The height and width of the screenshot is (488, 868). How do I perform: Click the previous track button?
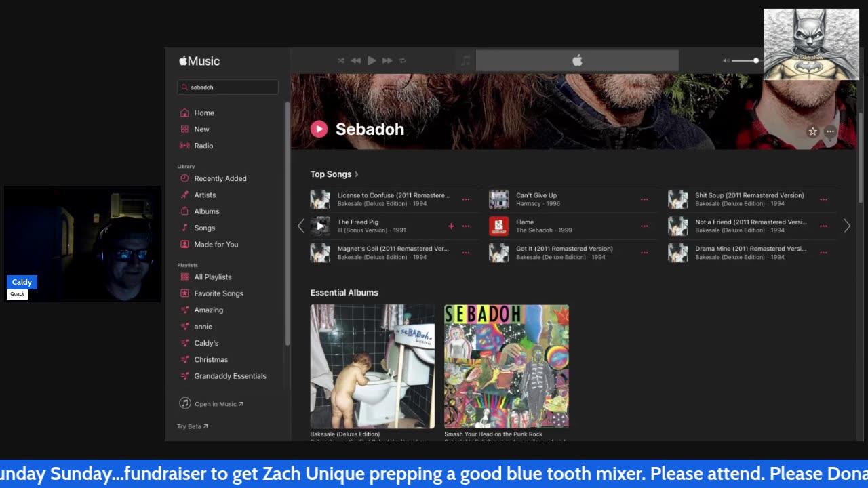356,60
